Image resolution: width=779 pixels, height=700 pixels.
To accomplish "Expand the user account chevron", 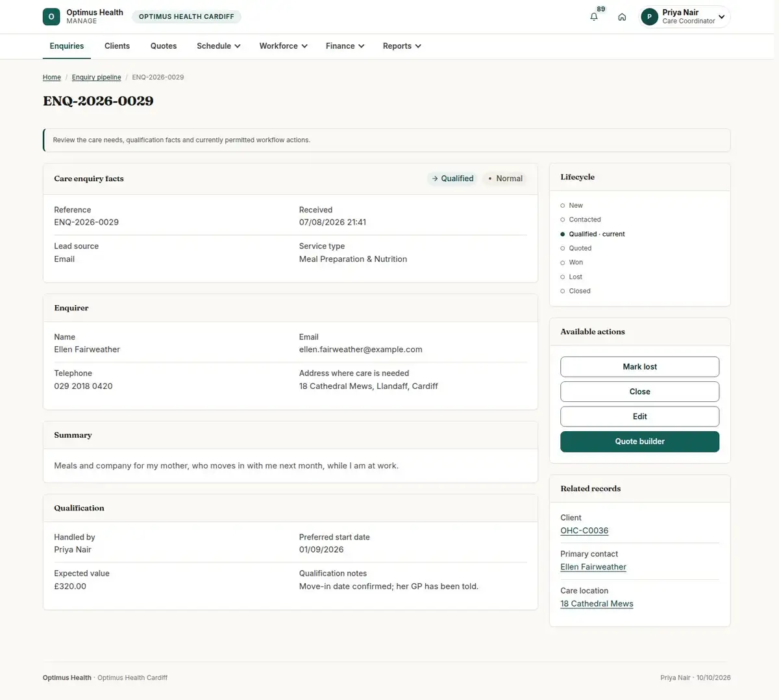I will click(x=721, y=17).
